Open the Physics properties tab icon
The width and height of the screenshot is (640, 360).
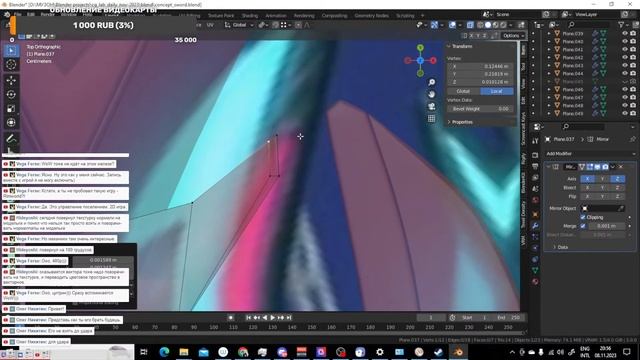tap(535, 248)
